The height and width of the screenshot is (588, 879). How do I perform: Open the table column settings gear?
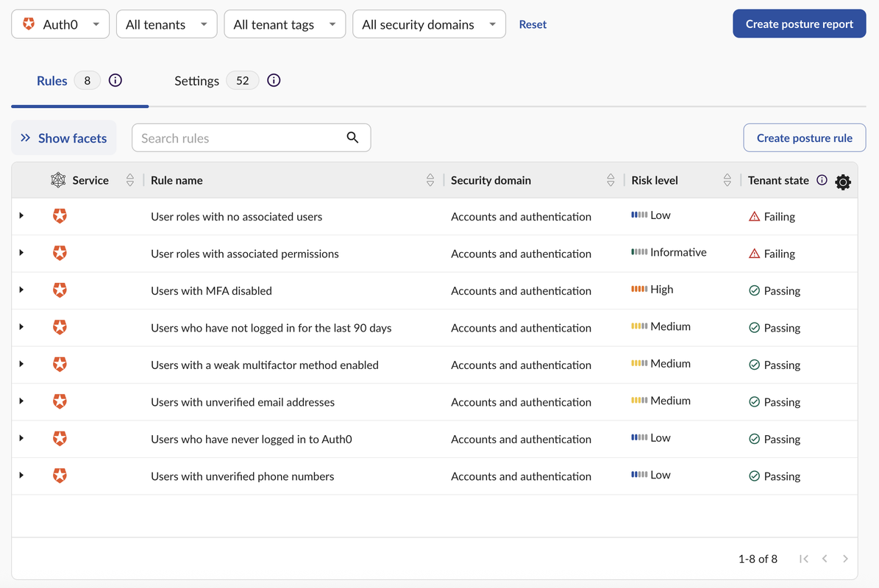pos(843,182)
